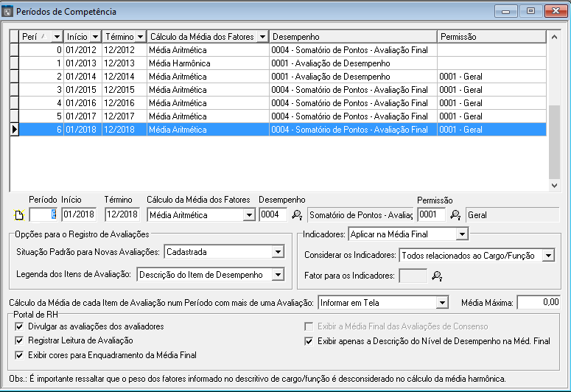
Task: Open Desempenho lookup magnifier icon
Action: tap(297, 215)
